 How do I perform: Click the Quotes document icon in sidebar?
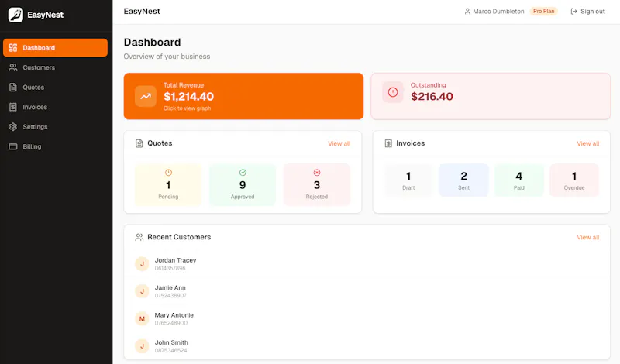pos(13,88)
